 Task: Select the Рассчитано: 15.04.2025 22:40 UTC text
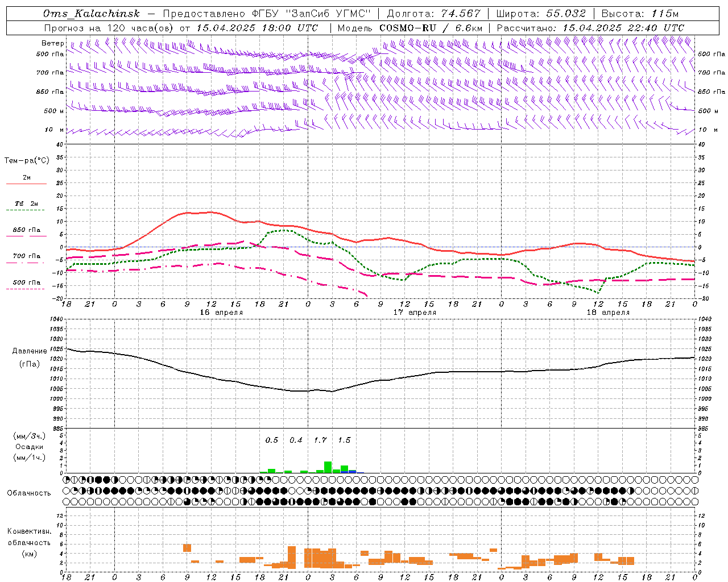590,28
